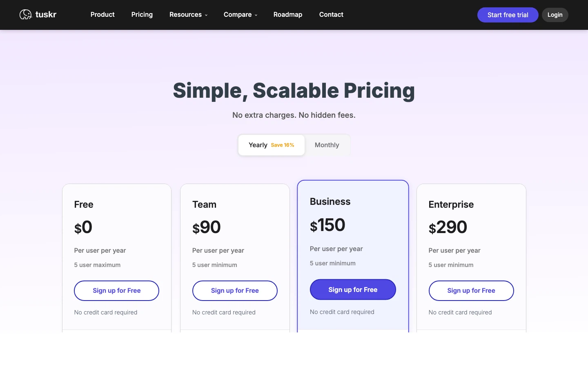Click the Start free trial button

click(508, 15)
